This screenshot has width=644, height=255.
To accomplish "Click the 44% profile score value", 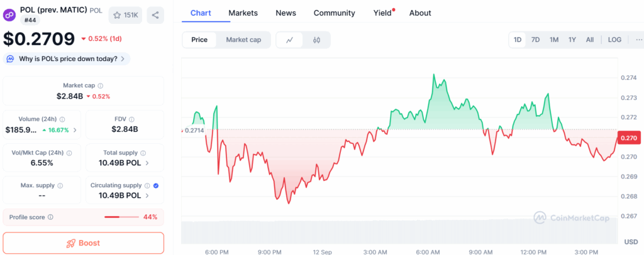I will click(150, 217).
